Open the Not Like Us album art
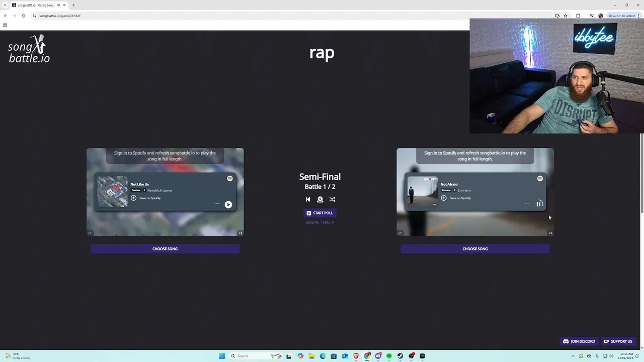Screen dimensions: 644x362 pos(113,191)
